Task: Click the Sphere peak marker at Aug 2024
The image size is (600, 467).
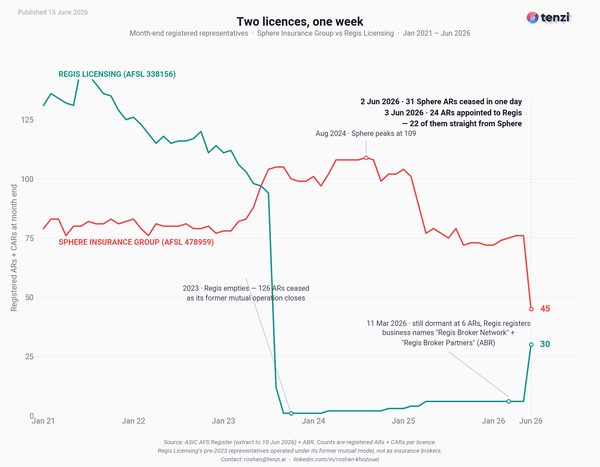Action: click(366, 158)
